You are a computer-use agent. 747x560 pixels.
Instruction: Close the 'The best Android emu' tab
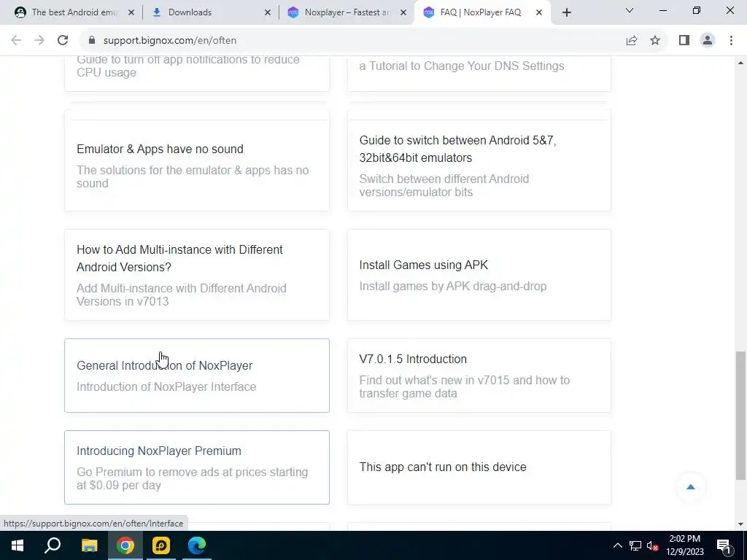point(131,12)
